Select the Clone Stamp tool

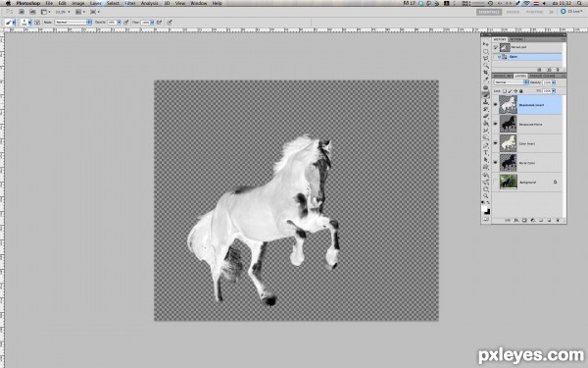pos(486,102)
